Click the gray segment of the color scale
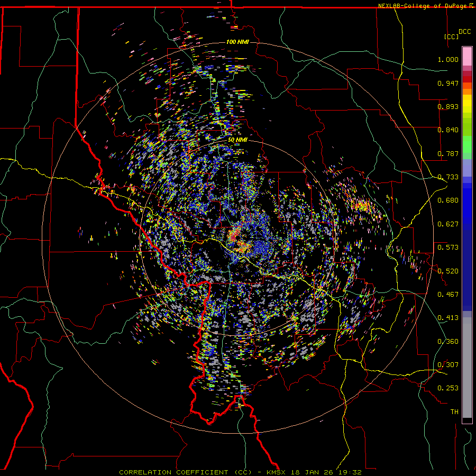The image size is (476, 476). [467, 368]
